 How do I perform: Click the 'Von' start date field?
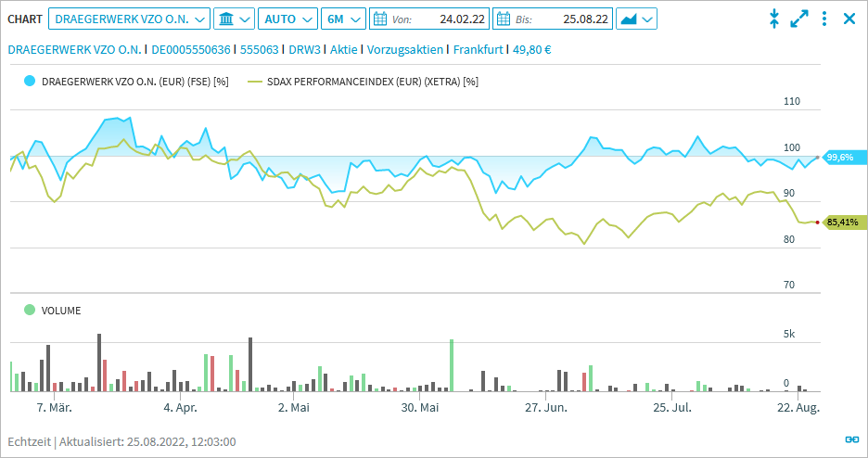pyautogui.click(x=436, y=19)
